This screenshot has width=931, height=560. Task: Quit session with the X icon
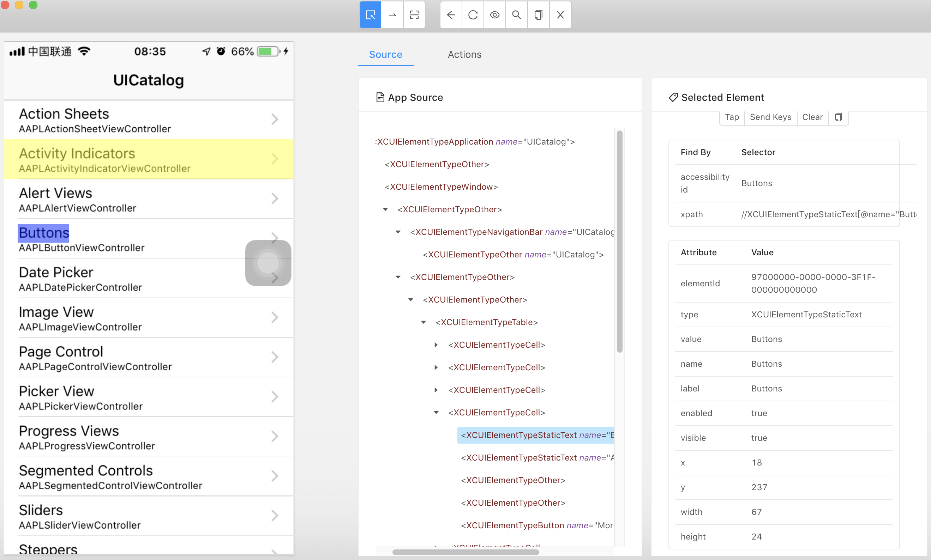coord(560,15)
